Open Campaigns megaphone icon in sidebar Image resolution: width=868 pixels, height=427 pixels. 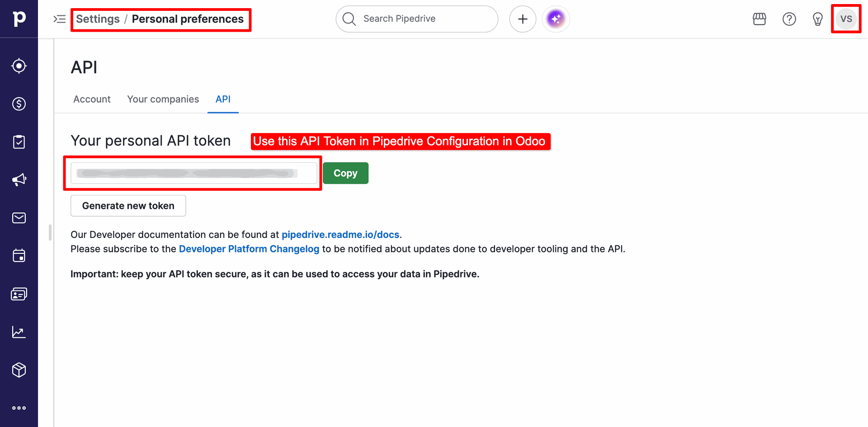click(19, 180)
